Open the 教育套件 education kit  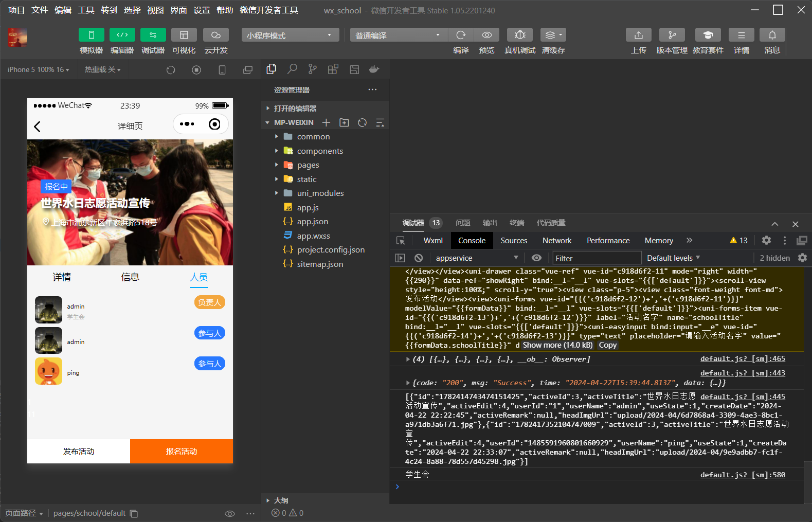tap(708, 34)
